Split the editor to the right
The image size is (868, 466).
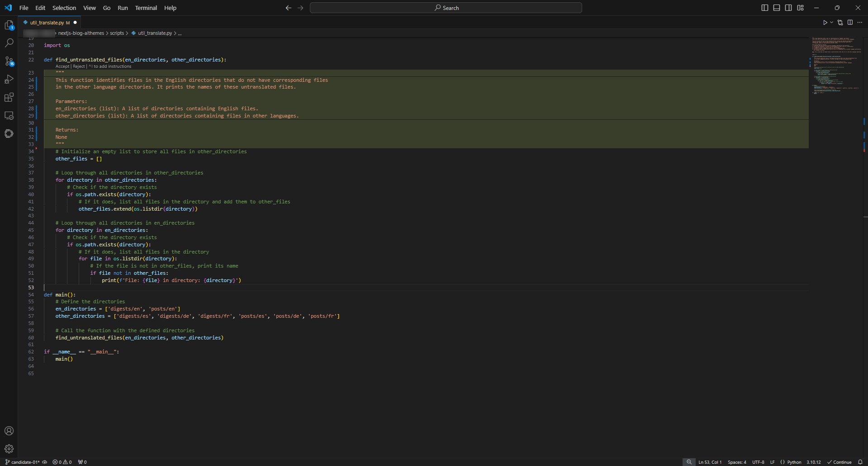(850, 23)
